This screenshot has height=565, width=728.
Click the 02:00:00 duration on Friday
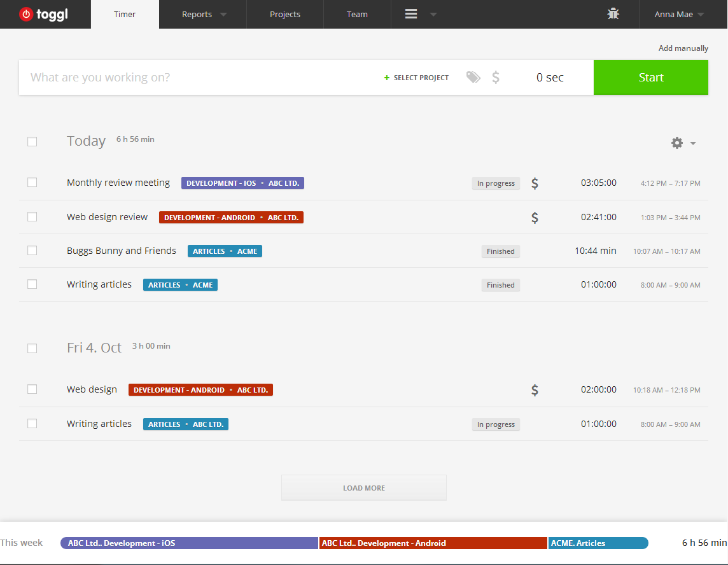coord(598,389)
